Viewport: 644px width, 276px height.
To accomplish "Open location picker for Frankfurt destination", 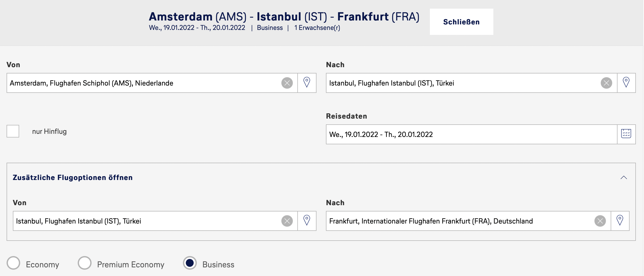I will (620, 221).
